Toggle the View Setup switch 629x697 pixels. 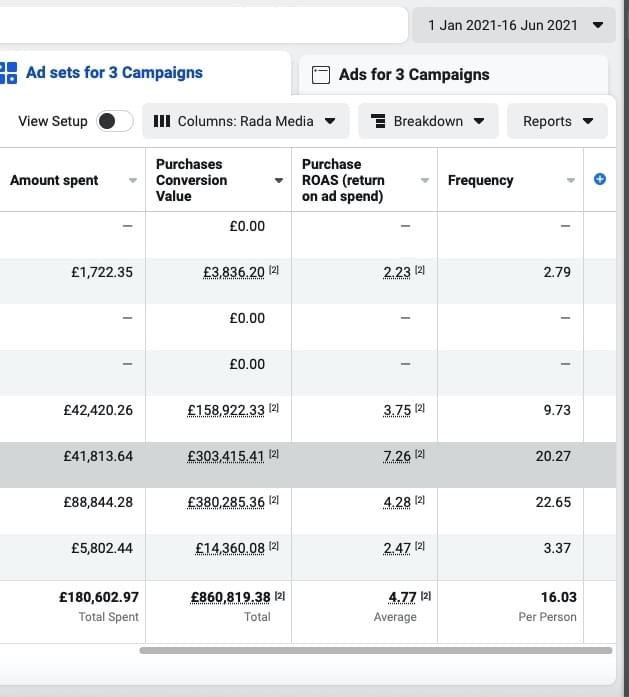[x=115, y=121]
